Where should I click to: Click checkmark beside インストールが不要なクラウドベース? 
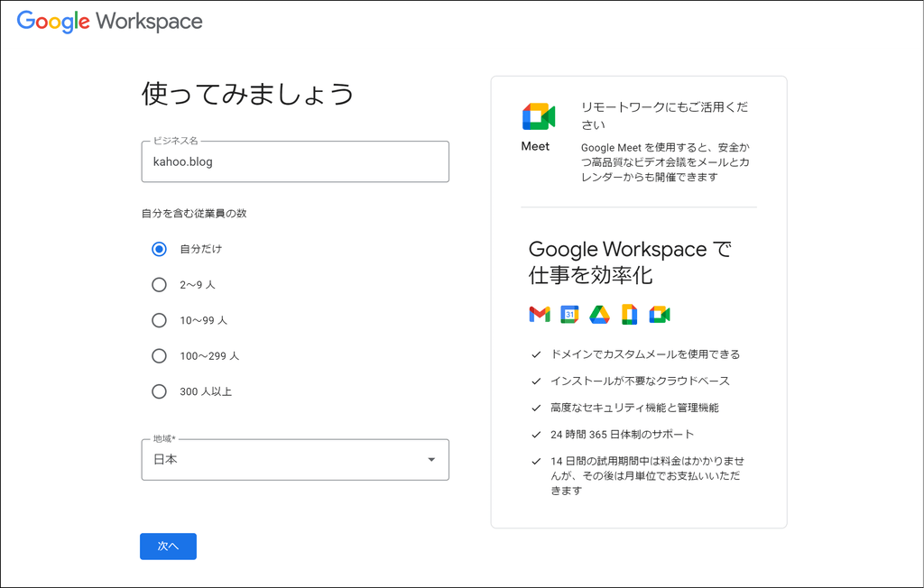[536, 381]
